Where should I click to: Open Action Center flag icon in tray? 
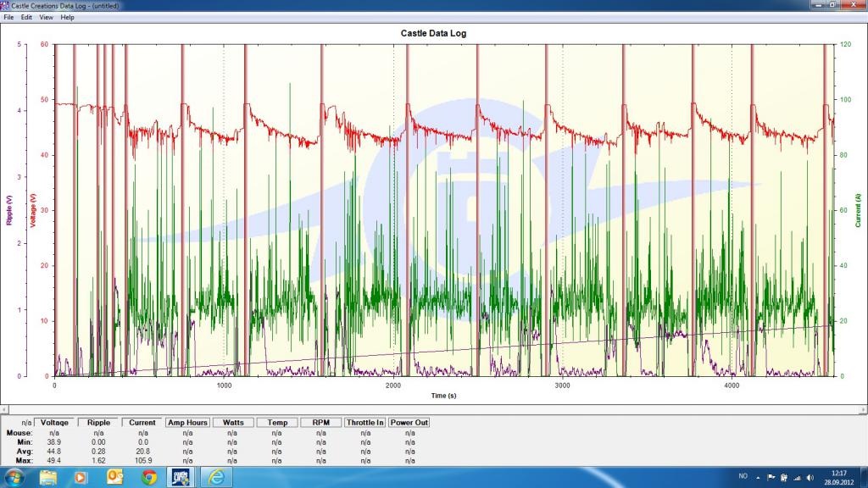pos(771,477)
